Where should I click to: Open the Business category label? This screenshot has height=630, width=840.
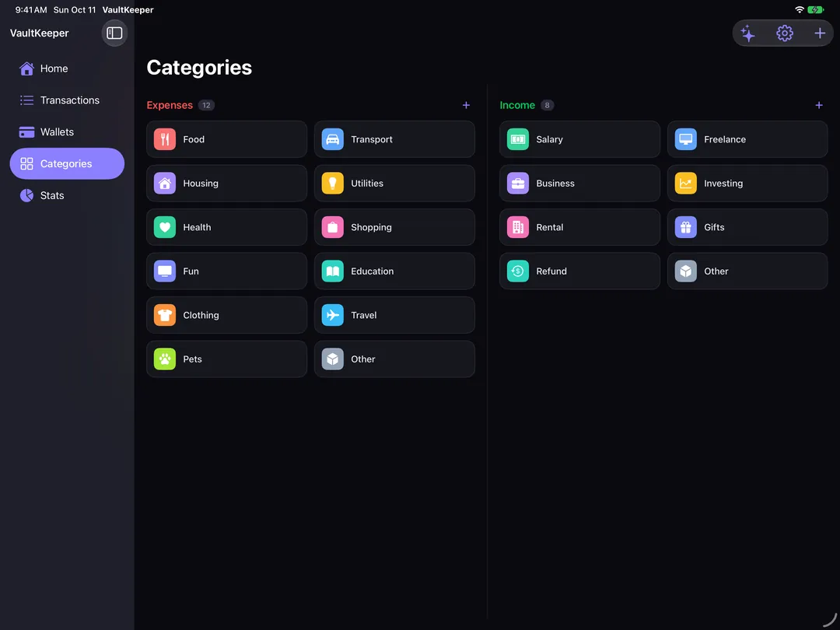point(555,184)
